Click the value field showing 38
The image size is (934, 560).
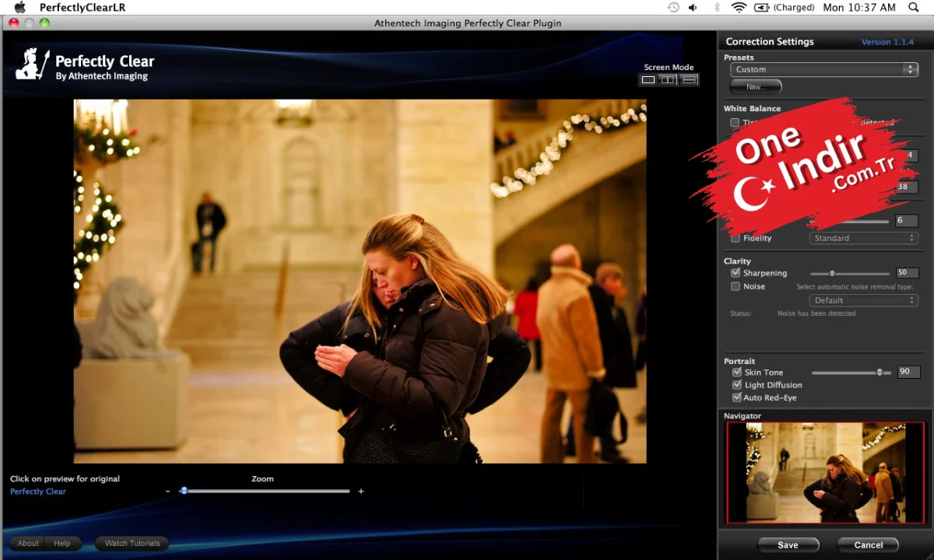click(x=907, y=187)
